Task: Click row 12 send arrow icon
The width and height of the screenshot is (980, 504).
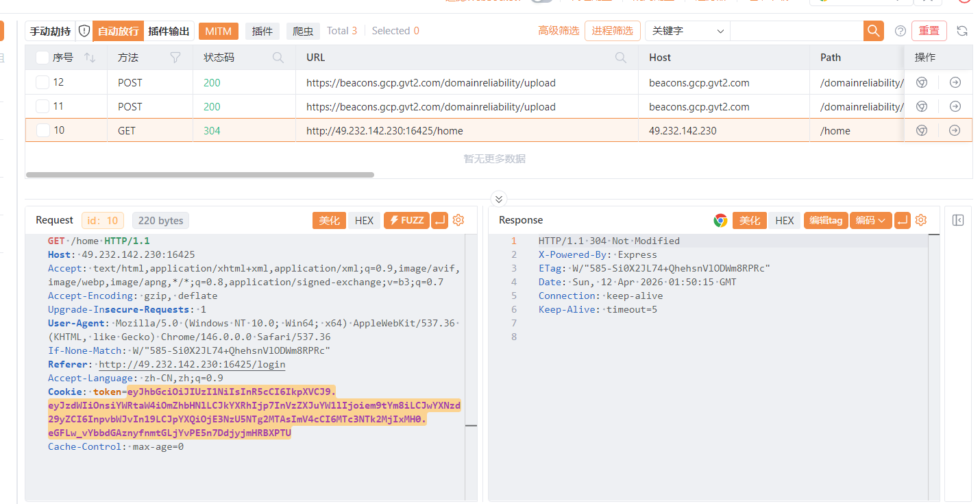Action: 955,82
